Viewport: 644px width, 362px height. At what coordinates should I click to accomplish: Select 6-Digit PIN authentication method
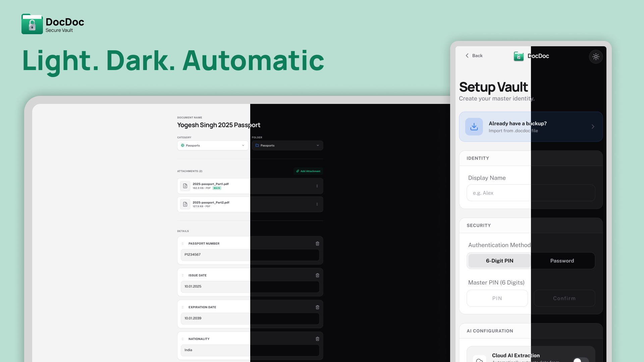click(499, 261)
